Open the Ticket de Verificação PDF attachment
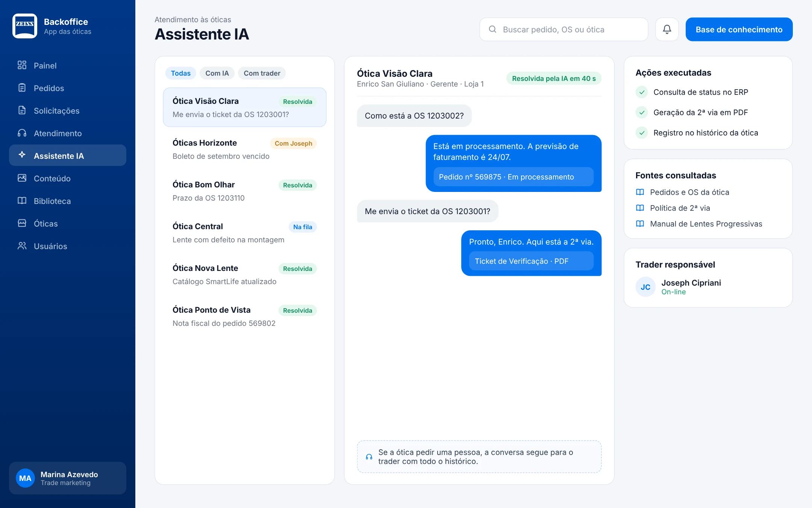Screen dimensions: 812x508 click(x=531, y=261)
